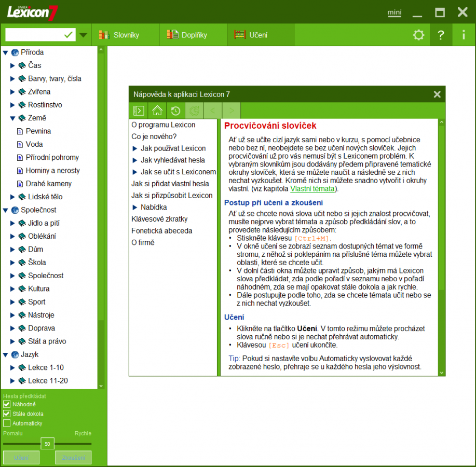Screen dimensions: 476x467
Task: Collapse the Země tree branch
Action: pos(12,118)
